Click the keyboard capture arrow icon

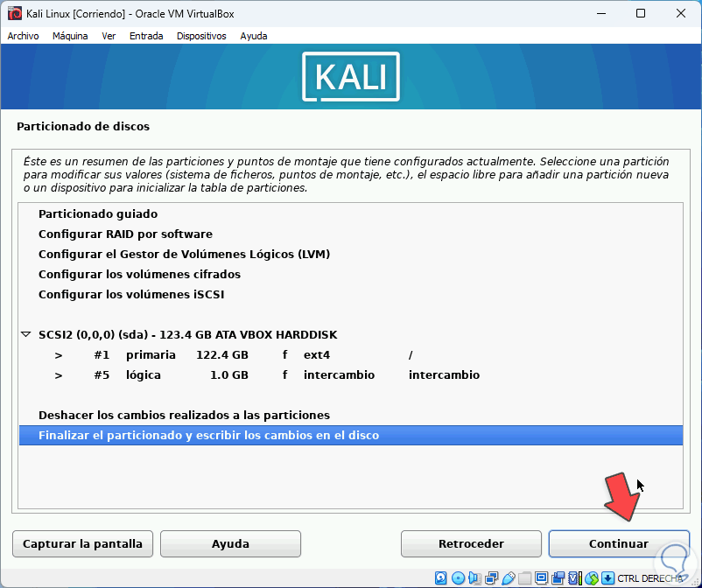click(x=607, y=578)
